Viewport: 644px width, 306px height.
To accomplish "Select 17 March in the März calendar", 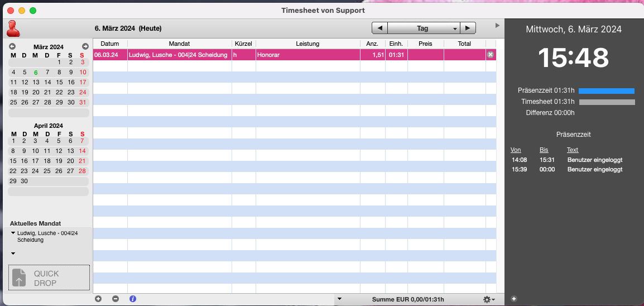I will 83,82.
